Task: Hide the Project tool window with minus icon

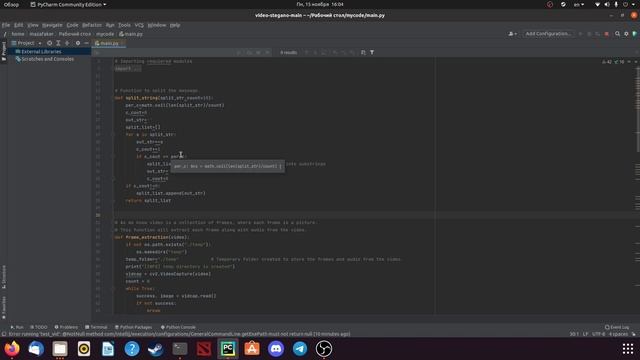Action: [86, 43]
